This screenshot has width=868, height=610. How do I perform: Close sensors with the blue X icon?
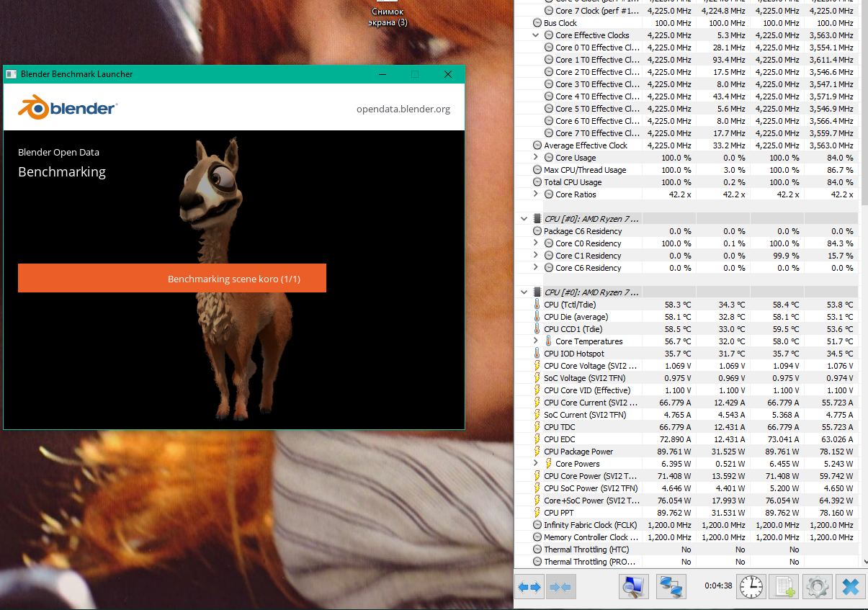click(x=851, y=587)
